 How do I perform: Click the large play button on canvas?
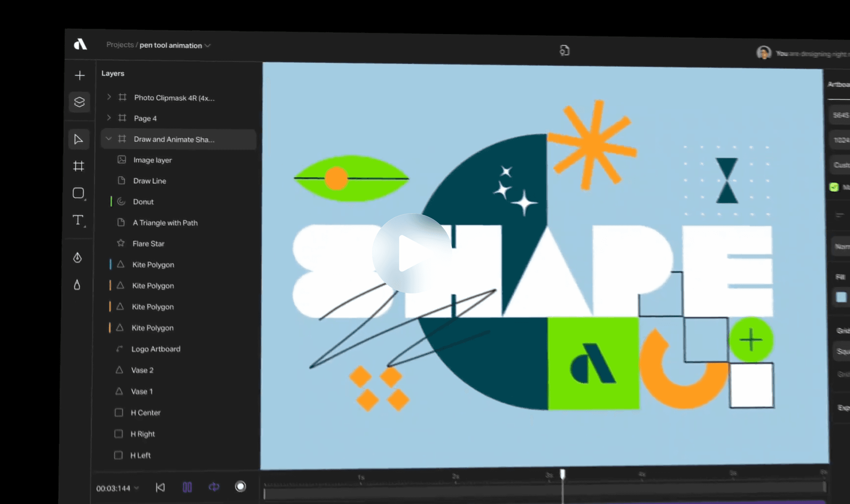(x=411, y=253)
